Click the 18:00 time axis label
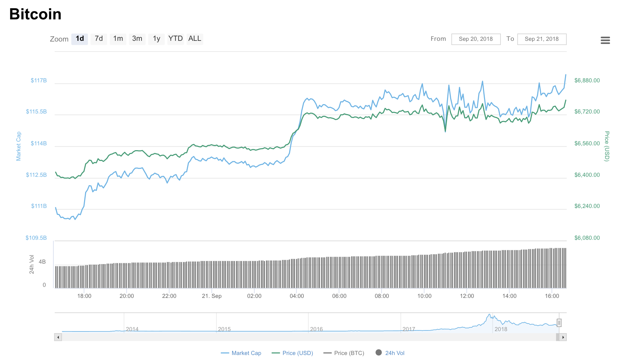The image size is (620, 364). coord(84,296)
